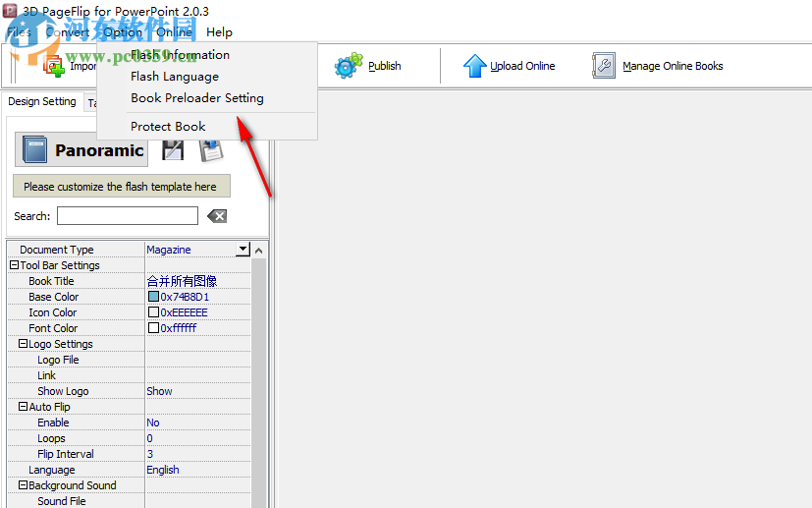This screenshot has width=812, height=508.
Task: Click the Show Logo row label
Action: [63, 391]
